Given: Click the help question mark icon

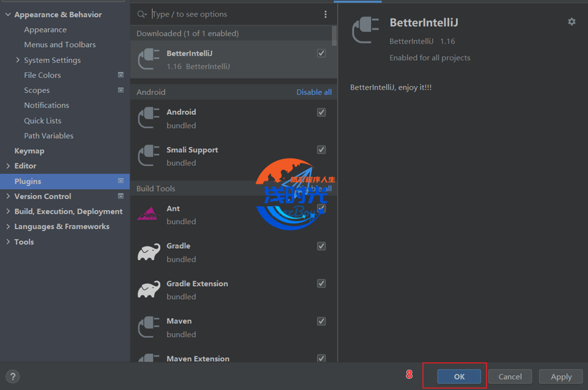Looking at the screenshot, I should pos(12,376).
